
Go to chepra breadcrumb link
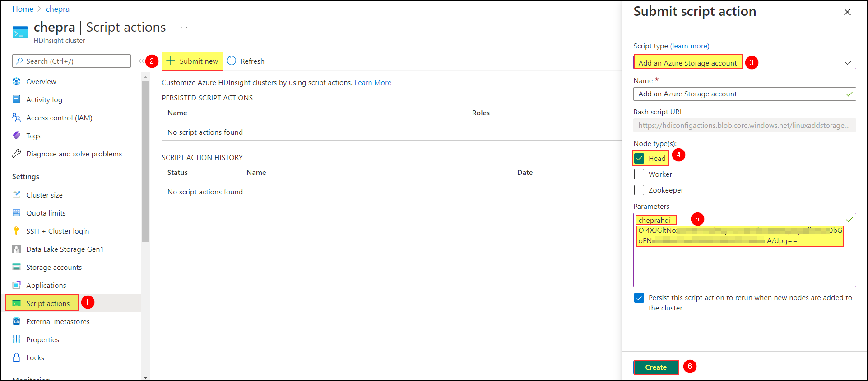58,9
